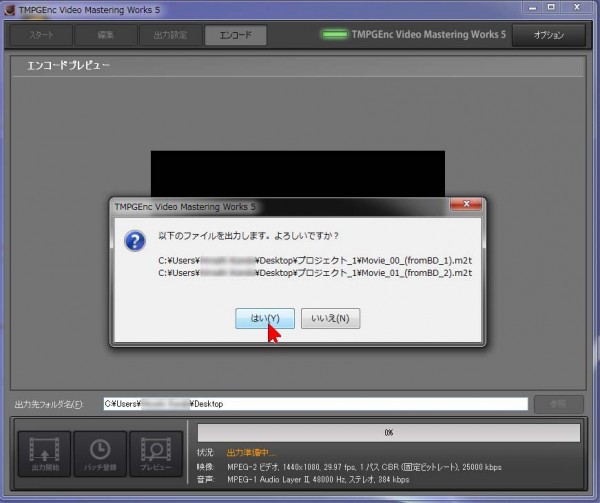Click the TMPGEnc app icon in title bar
The width and height of the screenshot is (600, 503).
tap(11, 10)
